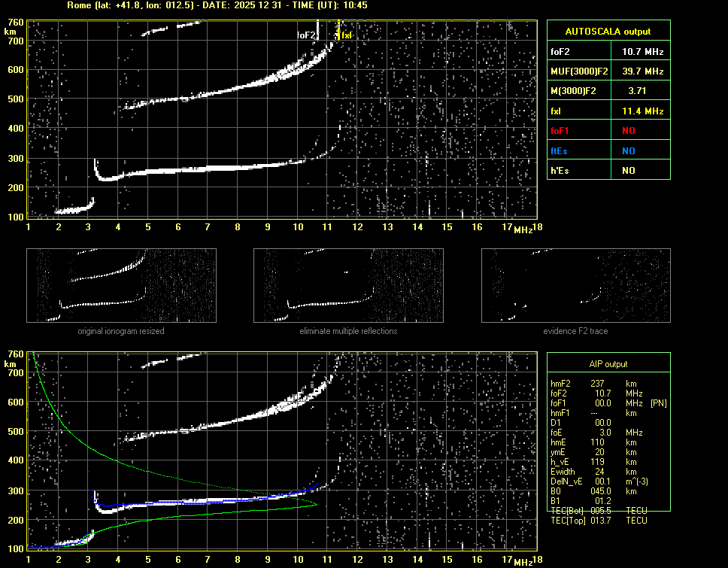The image size is (728, 568).
Task: Select the AUTOSCALA output table header
Action: (x=608, y=32)
